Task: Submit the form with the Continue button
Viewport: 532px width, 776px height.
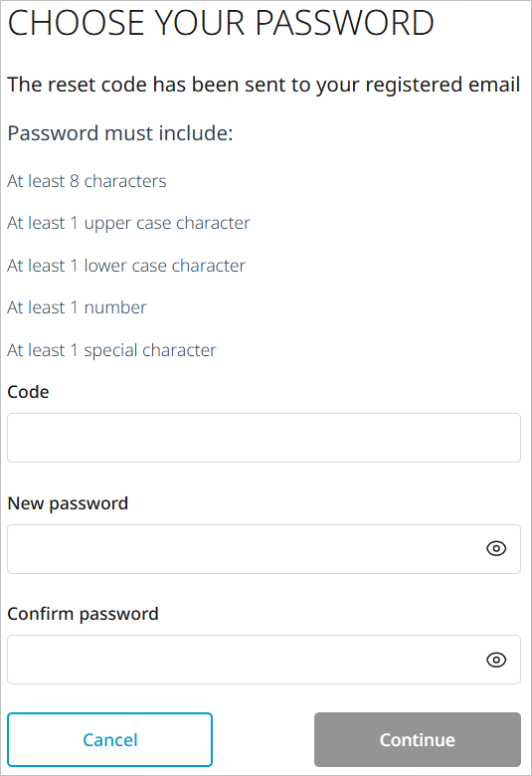Action: pyautogui.click(x=418, y=740)
